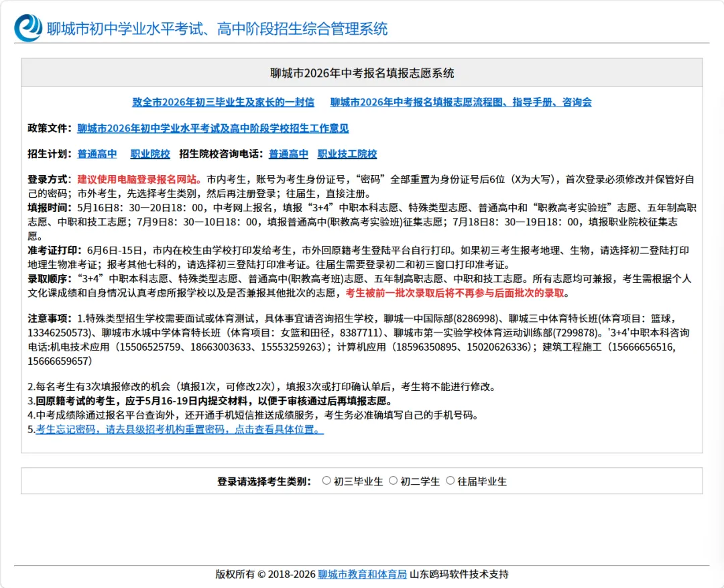Click the 填报时间 bold label
The width and height of the screenshot is (724, 588).
click(x=50, y=208)
